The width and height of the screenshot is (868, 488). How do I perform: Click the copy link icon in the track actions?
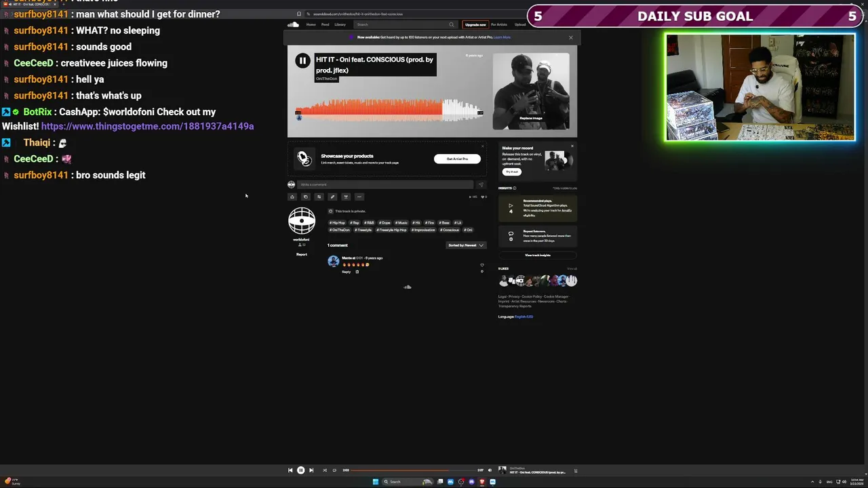(x=306, y=197)
